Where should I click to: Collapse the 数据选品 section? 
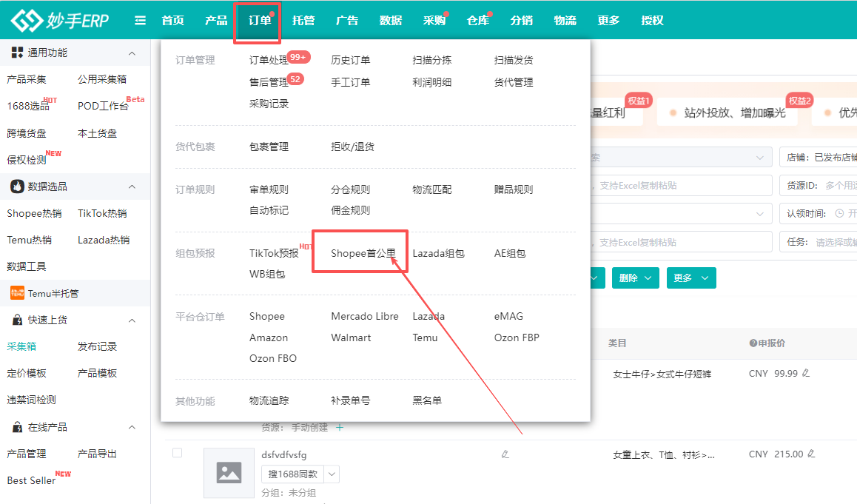tap(132, 187)
